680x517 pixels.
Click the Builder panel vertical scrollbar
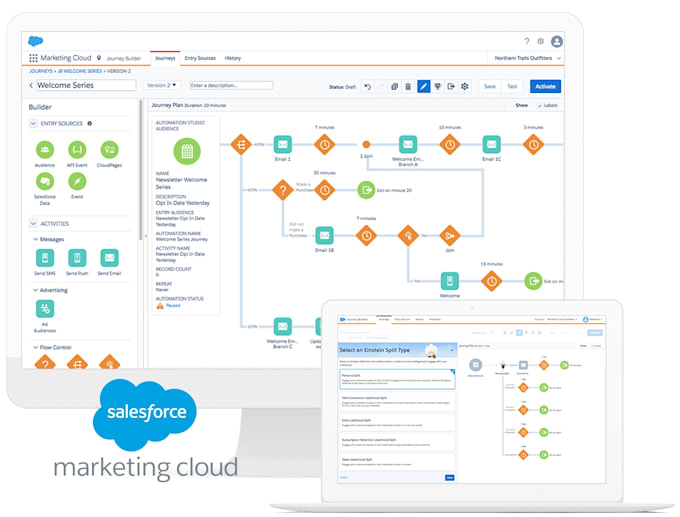(x=140, y=169)
